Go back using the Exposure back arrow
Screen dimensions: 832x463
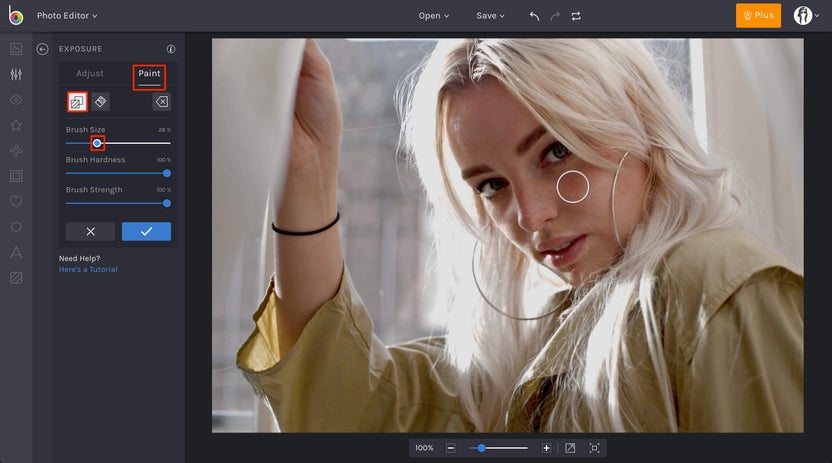pyautogui.click(x=43, y=49)
